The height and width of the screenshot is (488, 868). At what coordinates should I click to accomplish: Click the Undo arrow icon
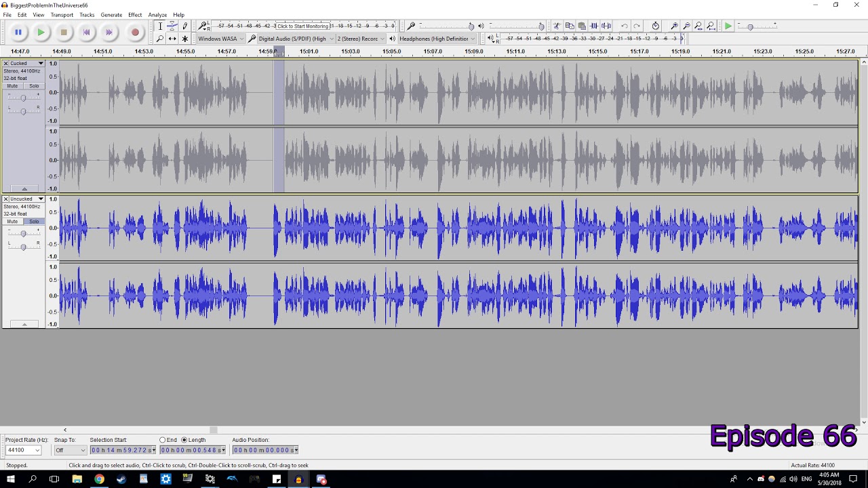[x=624, y=26]
